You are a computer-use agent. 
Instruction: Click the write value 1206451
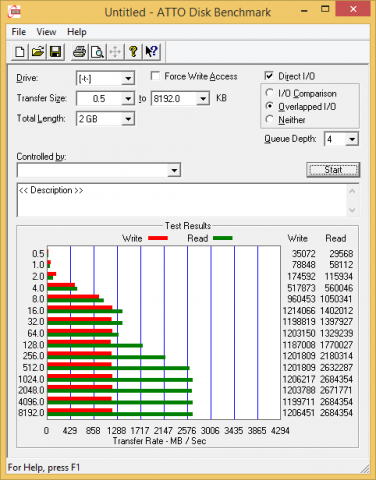(x=299, y=413)
